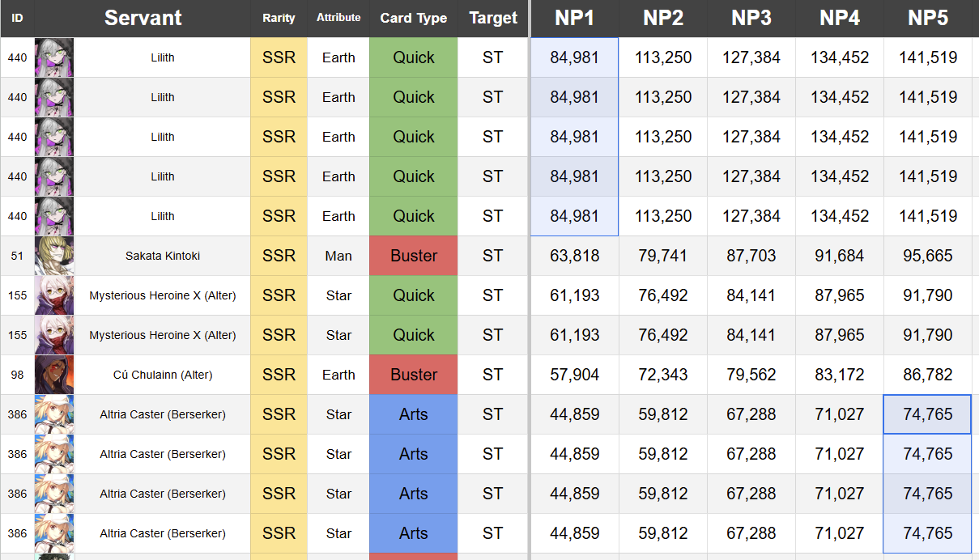This screenshot has height=560, width=979.
Task: Click the ID column header
Action: click(17, 18)
